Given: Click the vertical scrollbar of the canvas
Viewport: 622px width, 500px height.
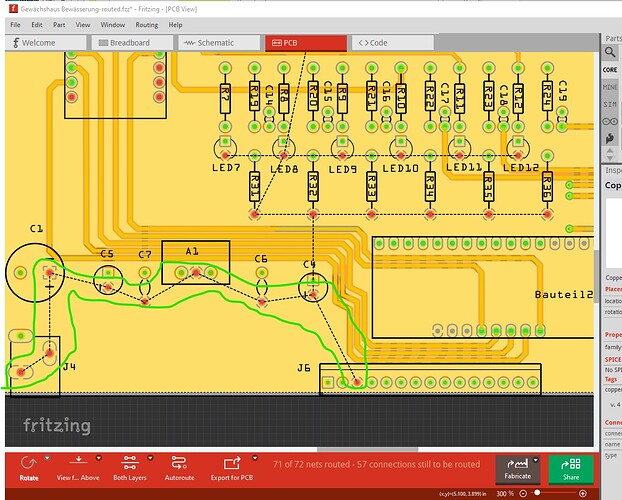Looking at the screenshot, I should (596, 276).
